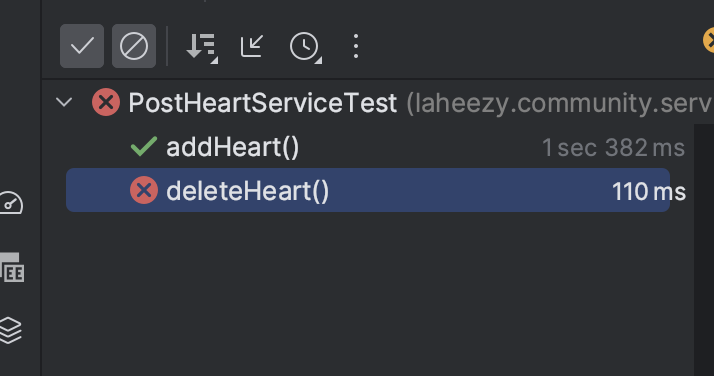Select the PostHeartServiceTest root node

(x=263, y=103)
